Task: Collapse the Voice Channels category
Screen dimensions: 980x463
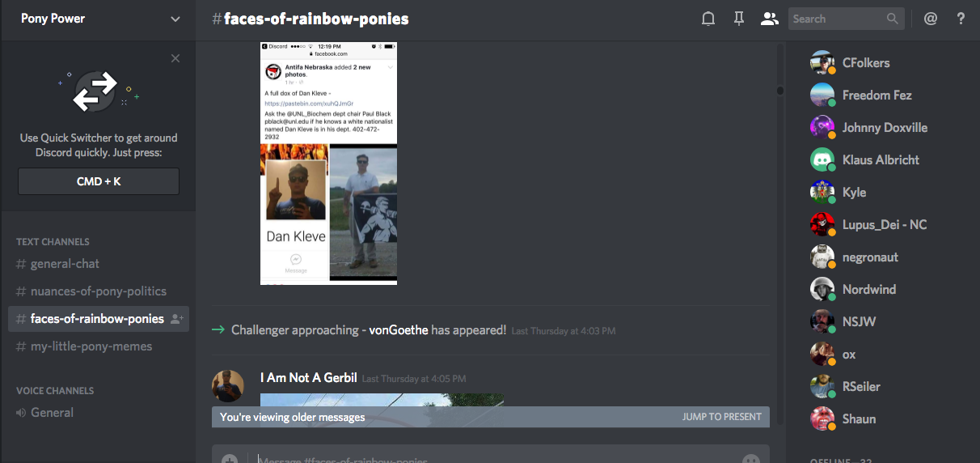Action: (x=55, y=391)
